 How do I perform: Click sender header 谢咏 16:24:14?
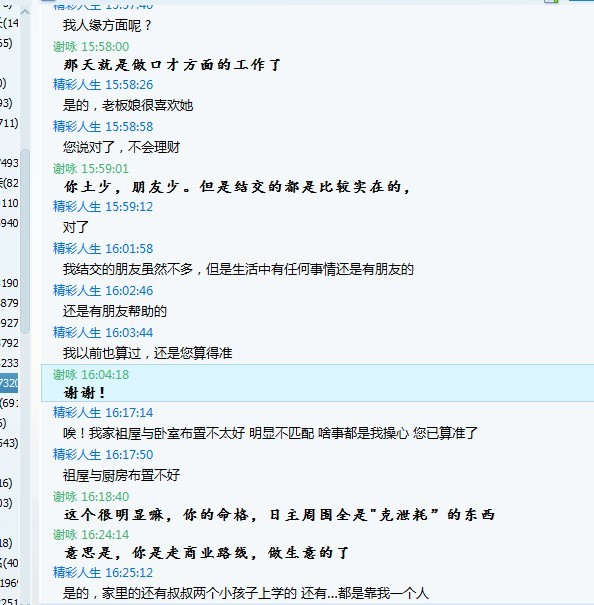click(91, 535)
